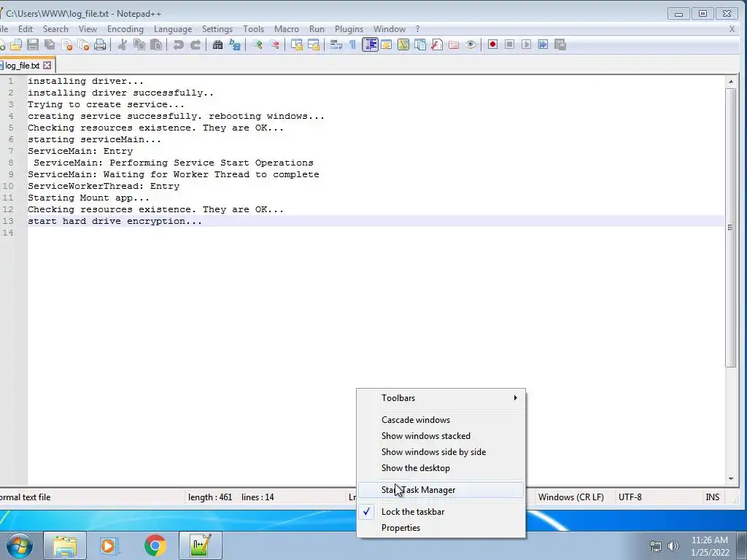Toggle Show All Characters pilcrow icon
Viewport: 747px width, 560px height.
point(352,44)
